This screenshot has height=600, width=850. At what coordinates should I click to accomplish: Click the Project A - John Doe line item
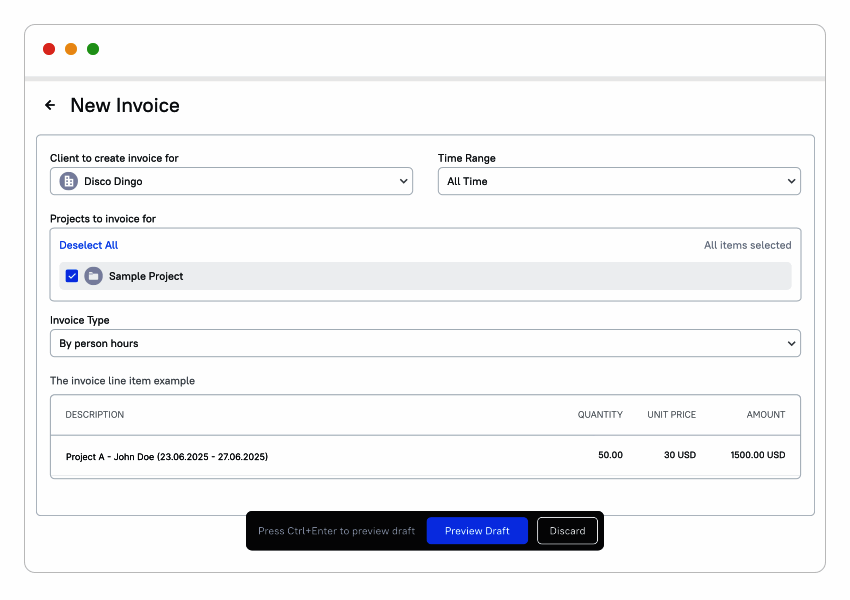click(x=167, y=456)
